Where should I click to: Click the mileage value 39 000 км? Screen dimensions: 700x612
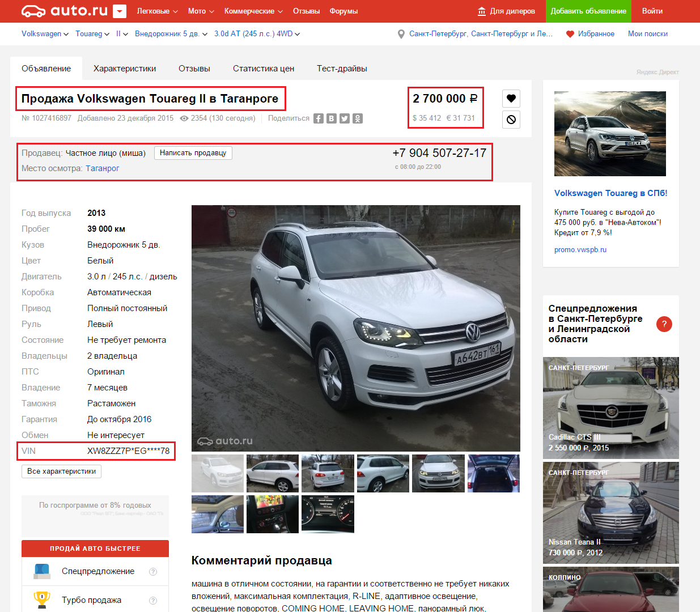(106, 229)
